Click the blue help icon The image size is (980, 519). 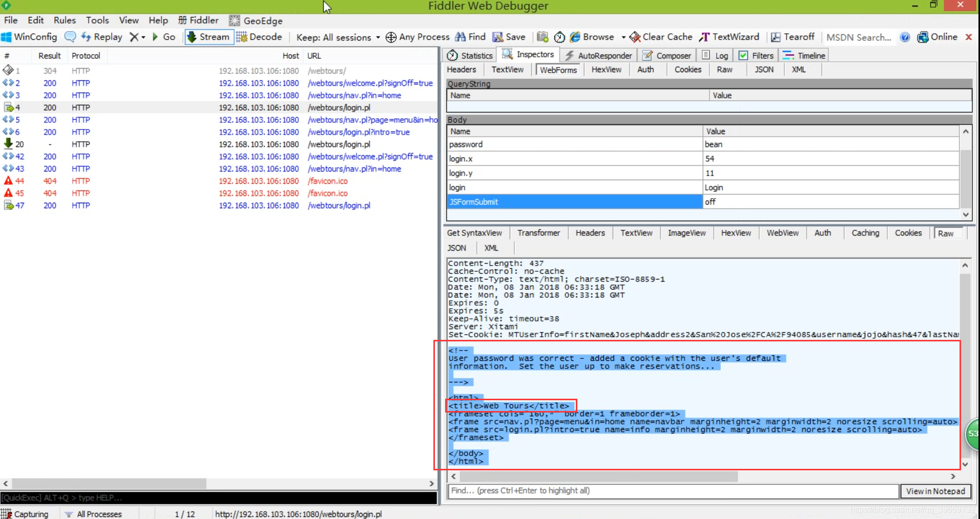point(905,37)
